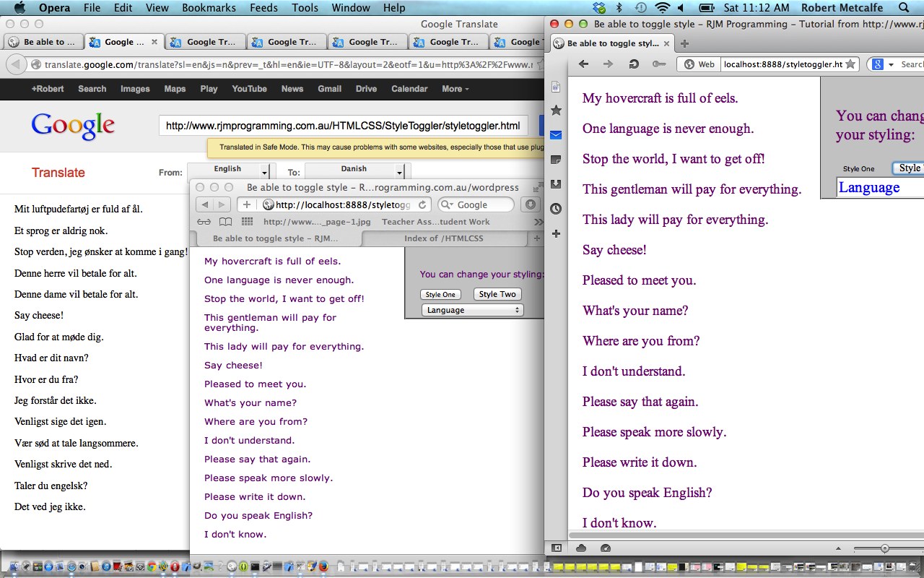
Task: Open the Feeds menu
Action: click(263, 8)
